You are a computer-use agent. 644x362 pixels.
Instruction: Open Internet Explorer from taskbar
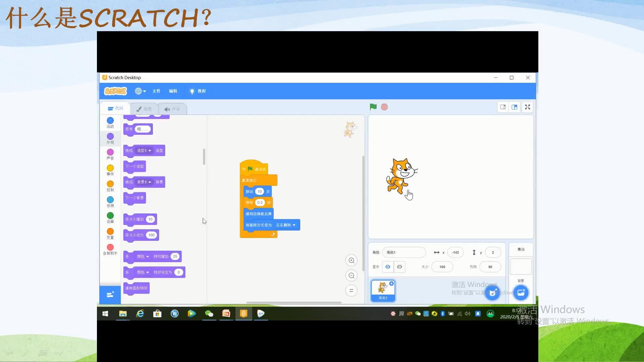click(x=140, y=313)
